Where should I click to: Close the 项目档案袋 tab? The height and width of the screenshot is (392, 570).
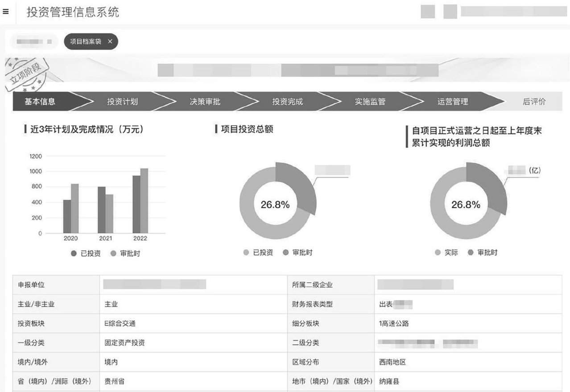(110, 41)
